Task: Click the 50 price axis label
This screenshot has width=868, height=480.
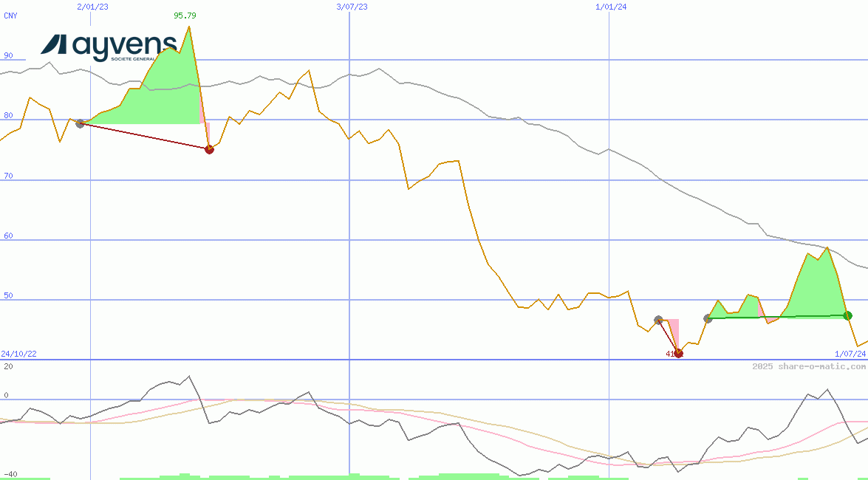Action: click(x=8, y=295)
